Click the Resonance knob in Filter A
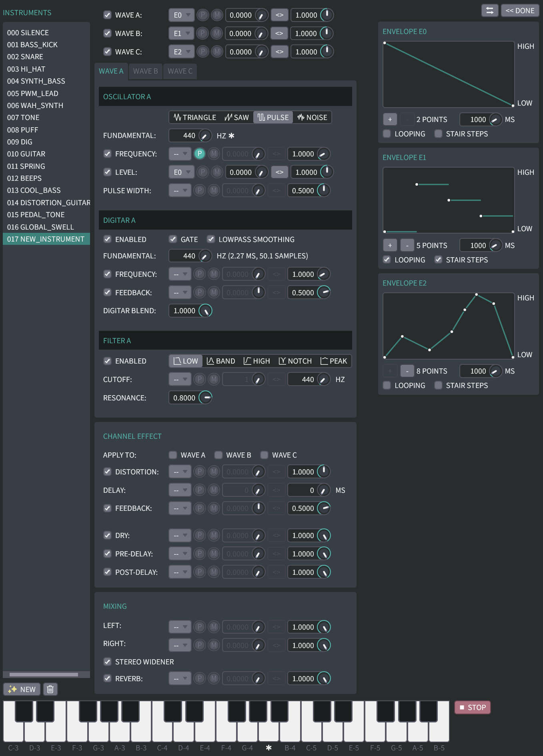The width and height of the screenshot is (543, 756). pyautogui.click(x=206, y=398)
